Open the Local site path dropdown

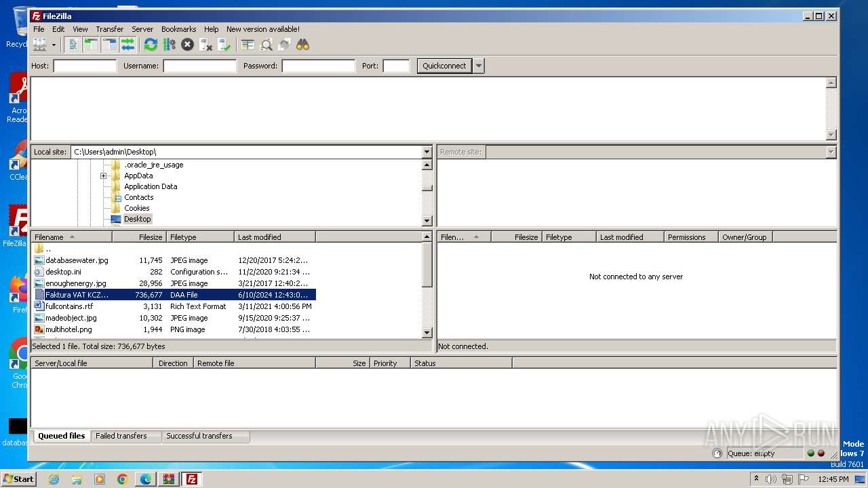point(427,152)
